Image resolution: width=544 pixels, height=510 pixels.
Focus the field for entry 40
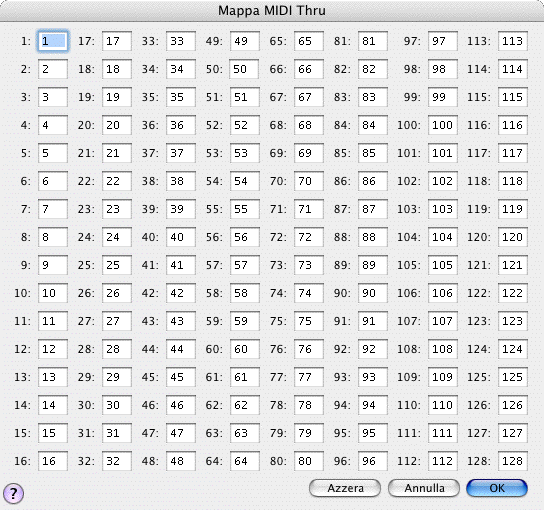point(180,237)
